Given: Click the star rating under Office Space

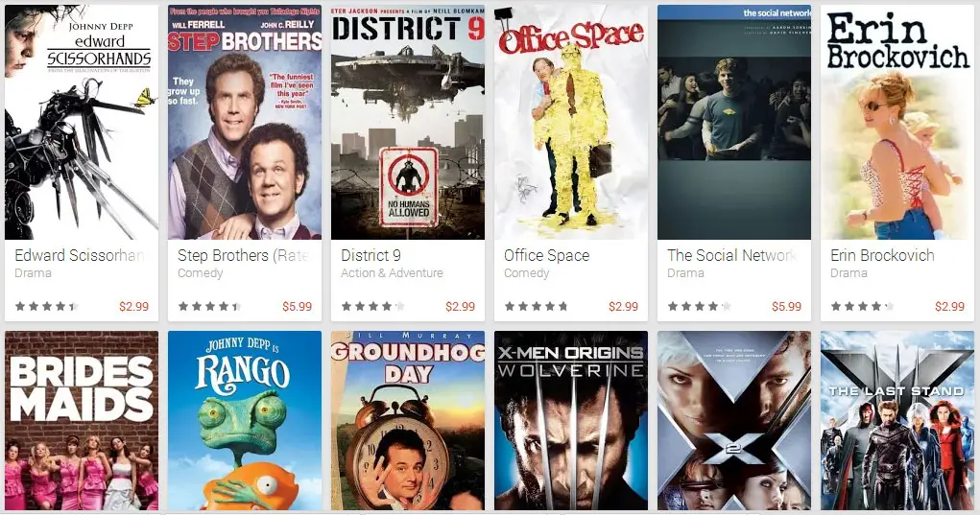Looking at the screenshot, I should pyautogui.click(x=537, y=307).
